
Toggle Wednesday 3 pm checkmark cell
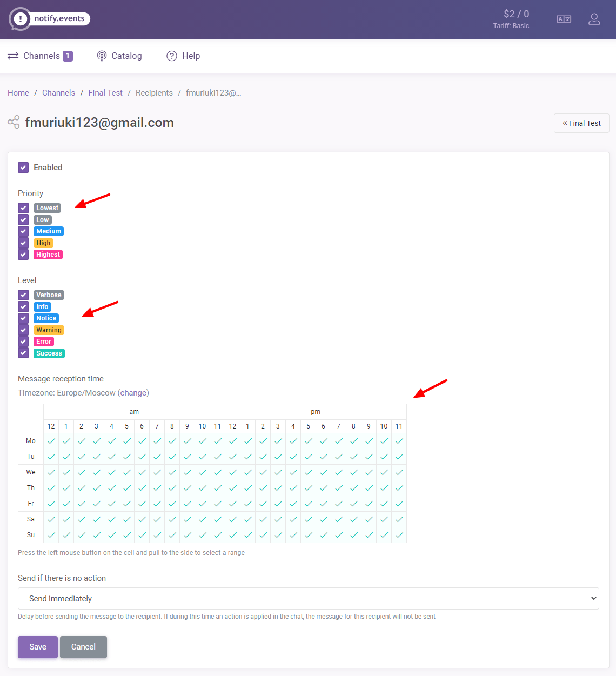coord(278,472)
